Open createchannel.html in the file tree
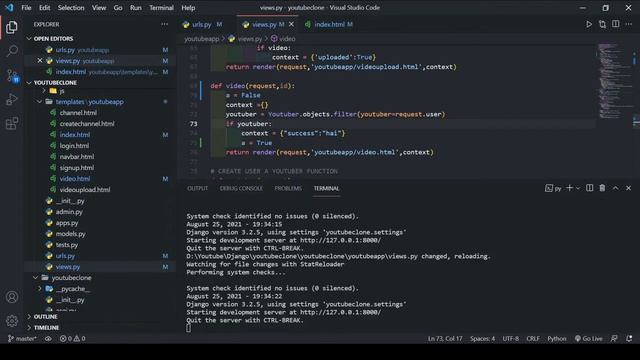Image resolution: width=640 pixels, height=360 pixels. coord(87,124)
